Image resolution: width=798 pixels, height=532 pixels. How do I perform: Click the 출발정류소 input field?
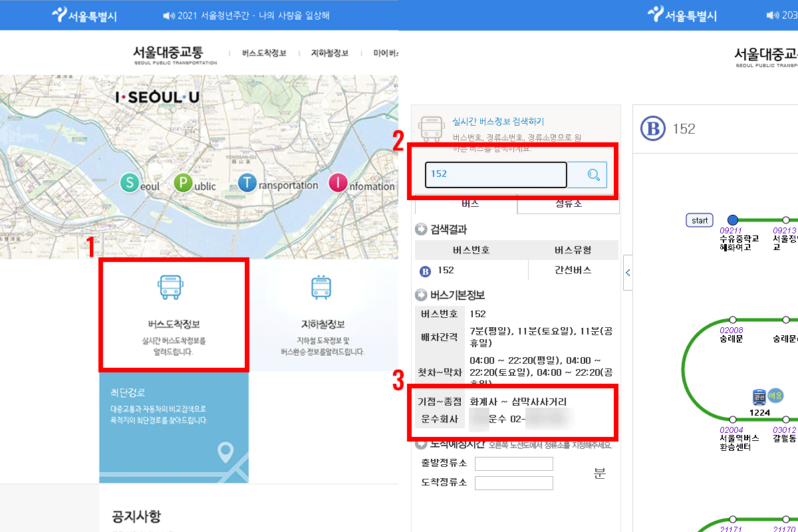click(x=513, y=464)
